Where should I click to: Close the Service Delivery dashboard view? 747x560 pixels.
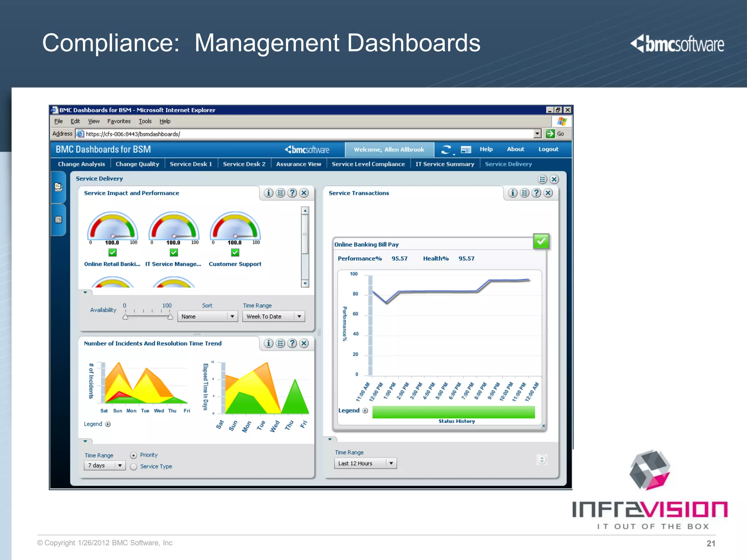tap(554, 179)
